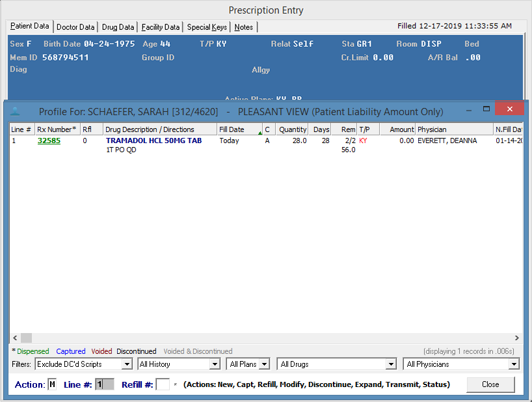Click the profile window's title bar icon
Screen dimensions: 532x402
pos(16,111)
